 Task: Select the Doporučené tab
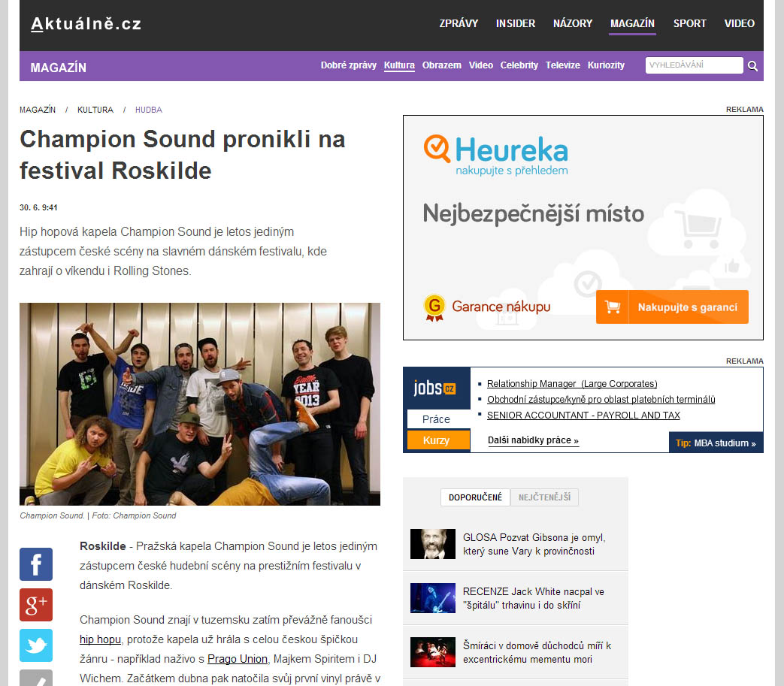[475, 497]
